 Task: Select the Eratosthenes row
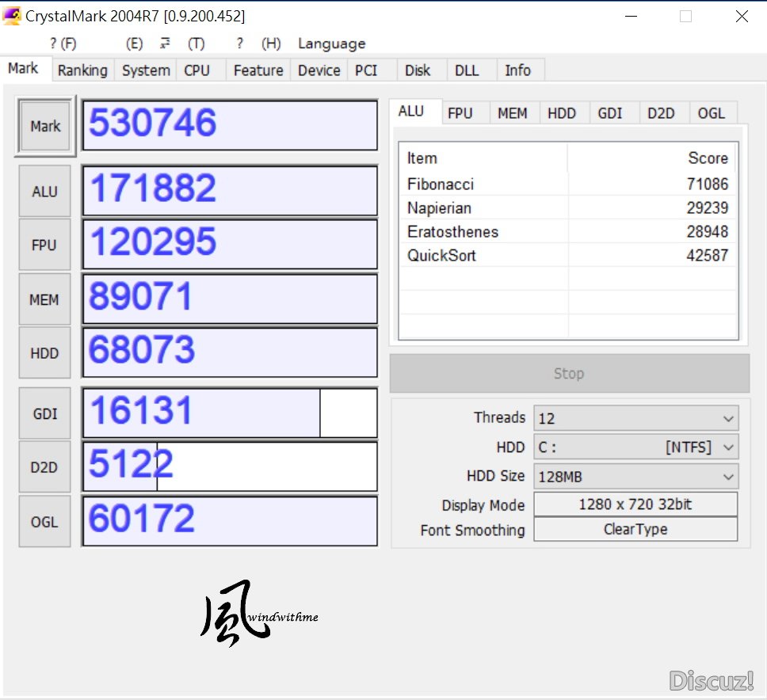click(568, 231)
